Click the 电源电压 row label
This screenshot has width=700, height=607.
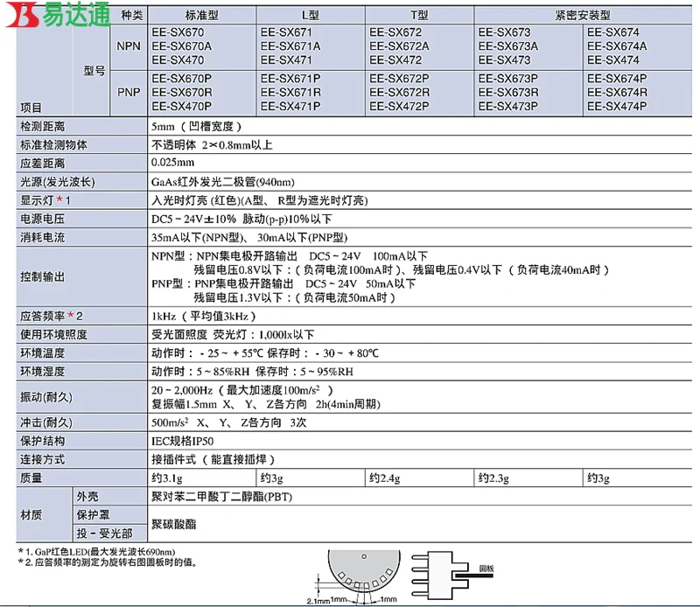42,219
